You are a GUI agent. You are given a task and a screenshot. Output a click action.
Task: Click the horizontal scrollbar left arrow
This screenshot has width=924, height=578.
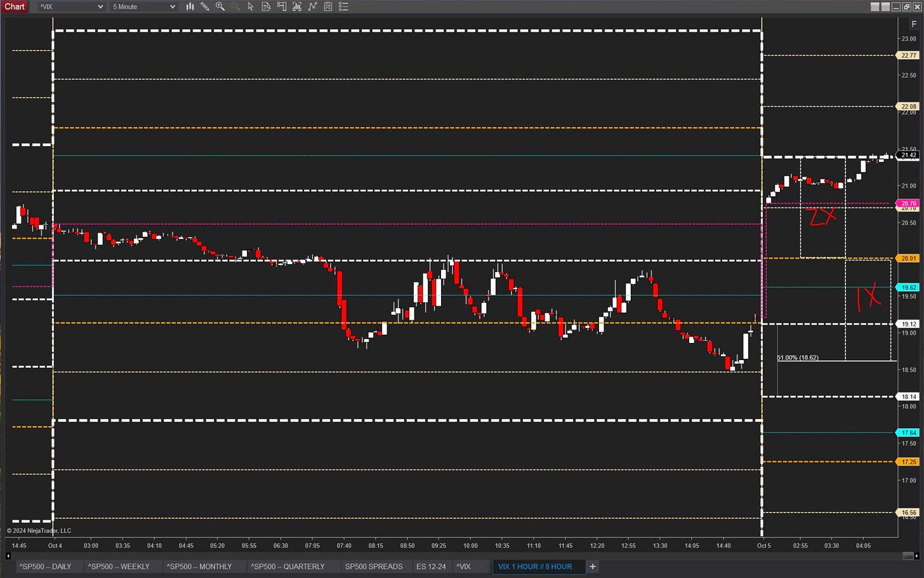point(8,556)
